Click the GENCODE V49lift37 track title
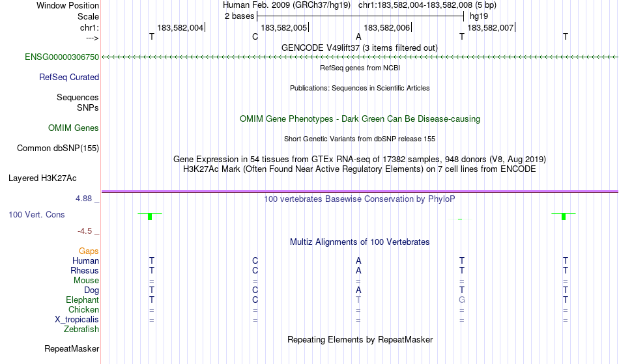This screenshot has height=364, width=619. [360, 48]
